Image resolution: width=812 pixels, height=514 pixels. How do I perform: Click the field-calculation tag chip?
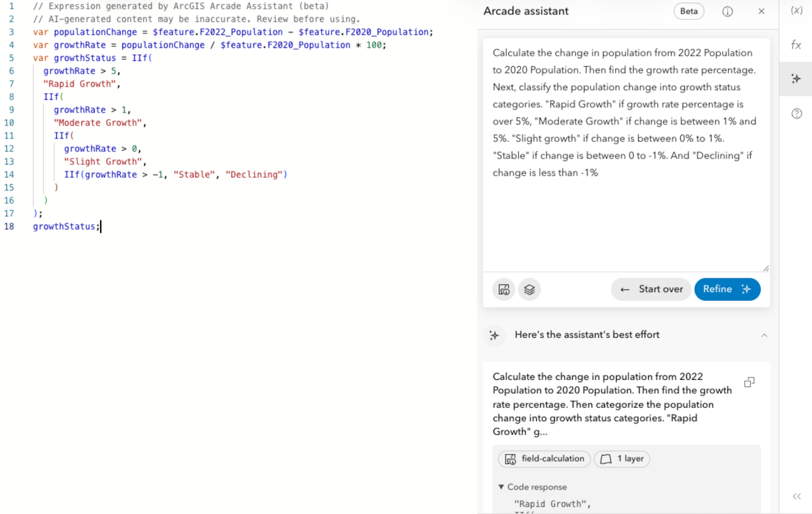(544, 459)
